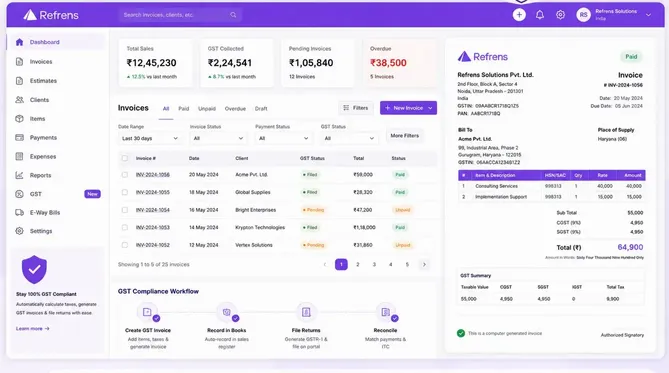
Task: Click the Krypton Technologies client cell
Action: pos(260,227)
